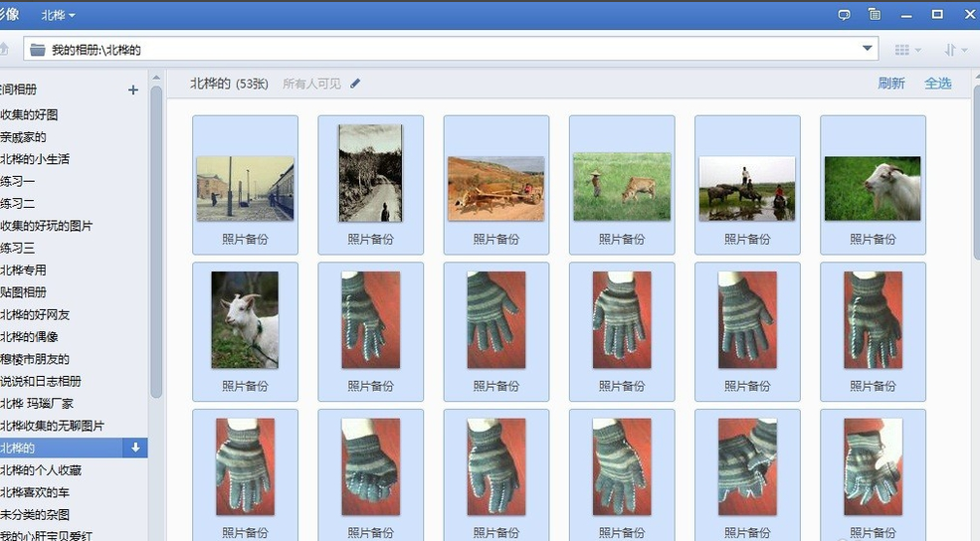The width and height of the screenshot is (980, 541).
Task: Click the home icon left of address bar
Action: point(3,49)
